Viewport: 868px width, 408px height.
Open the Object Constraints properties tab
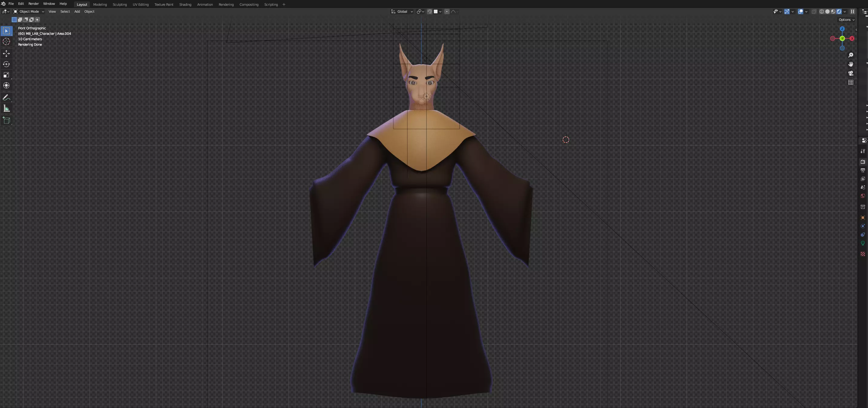pyautogui.click(x=863, y=235)
